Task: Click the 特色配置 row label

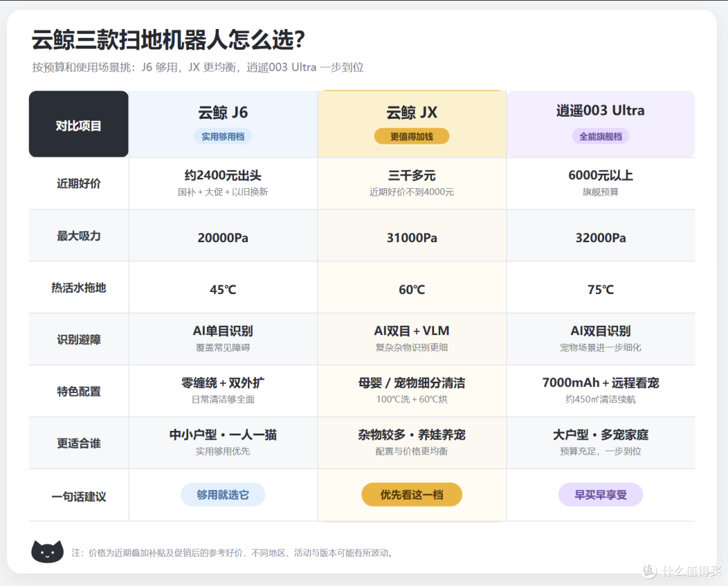Action: (x=78, y=391)
